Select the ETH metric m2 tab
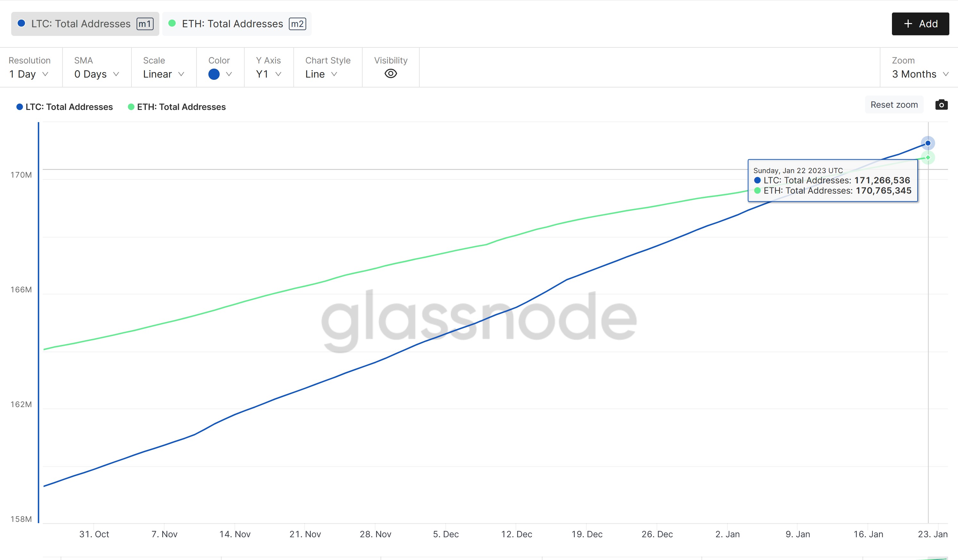This screenshot has height=560, width=958. pos(236,23)
